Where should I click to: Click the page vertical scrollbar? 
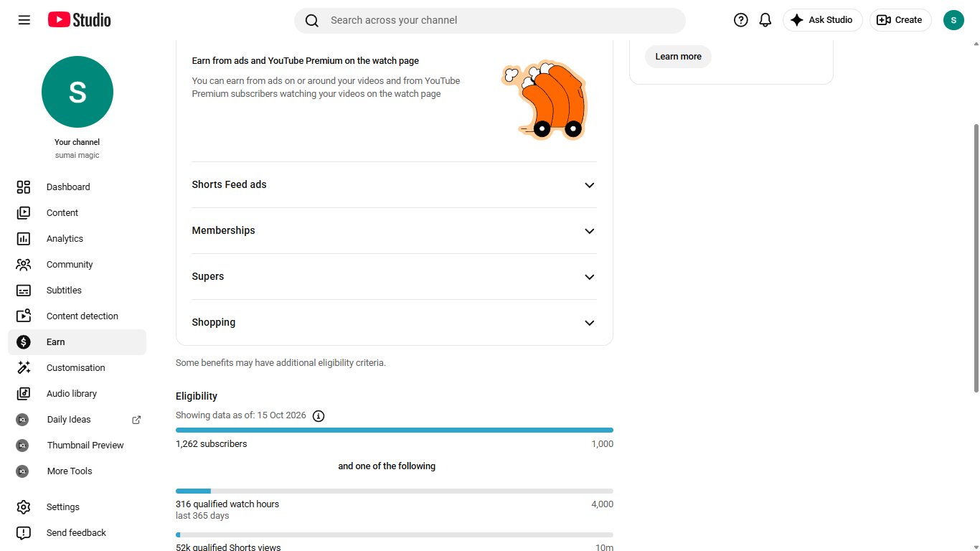(975, 258)
